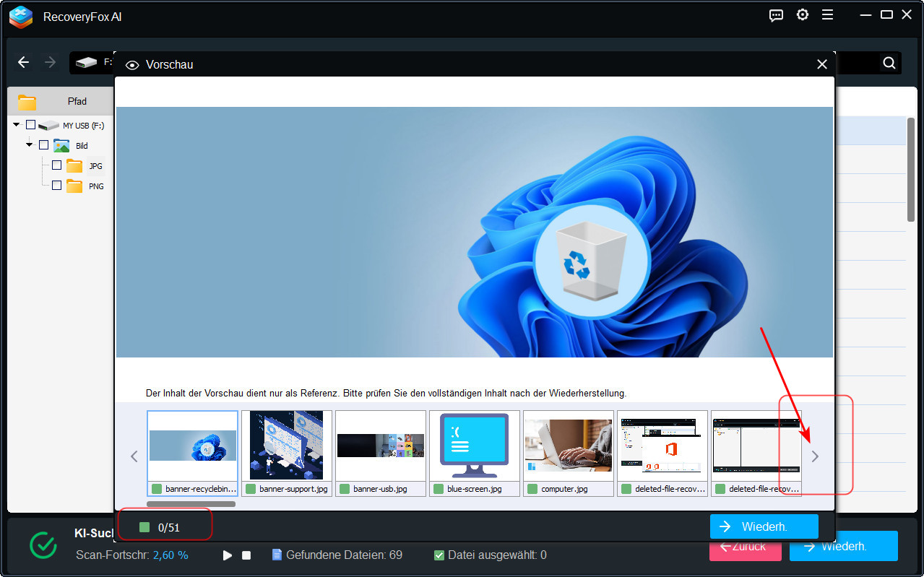Click the document icon beside Gefundene Dateien
This screenshot has height=577, width=924.
[x=277, y=555]
